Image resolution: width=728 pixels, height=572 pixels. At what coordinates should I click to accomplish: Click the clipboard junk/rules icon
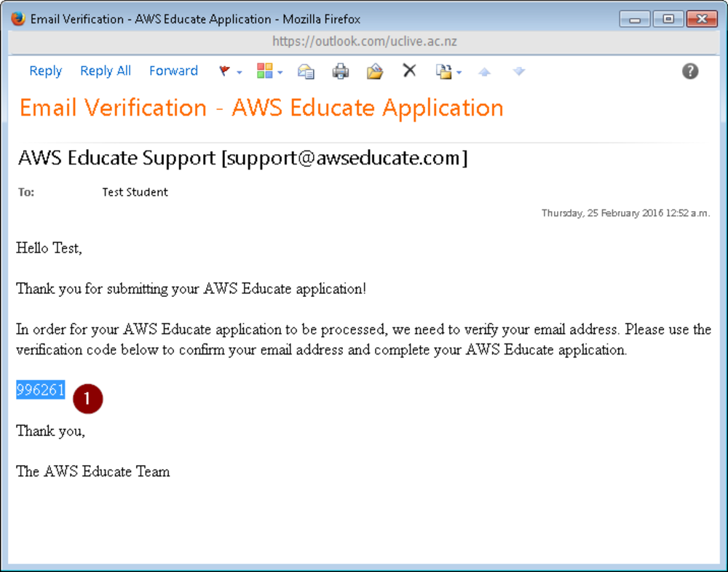[x=443, y=71]
